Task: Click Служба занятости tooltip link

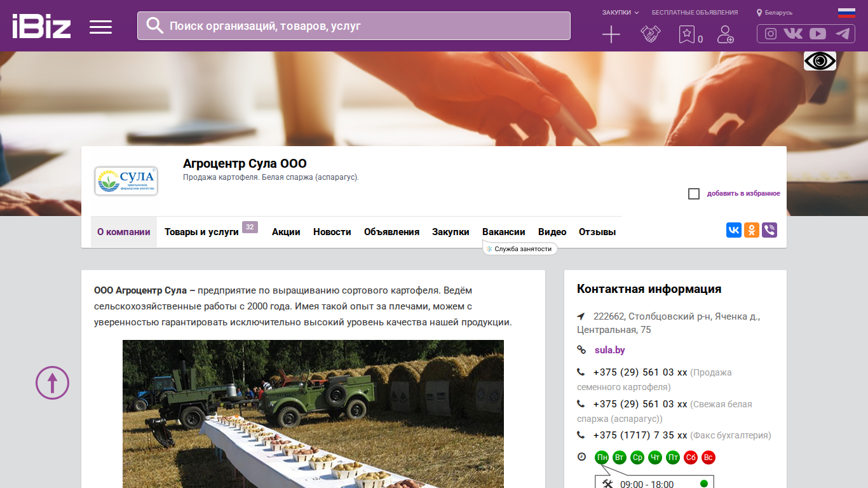Action: [520, 249]
